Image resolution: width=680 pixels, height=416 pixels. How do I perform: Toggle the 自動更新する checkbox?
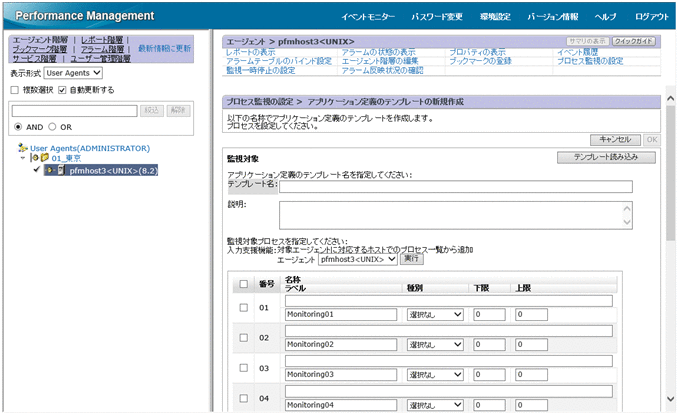click(x=62, y=90)
